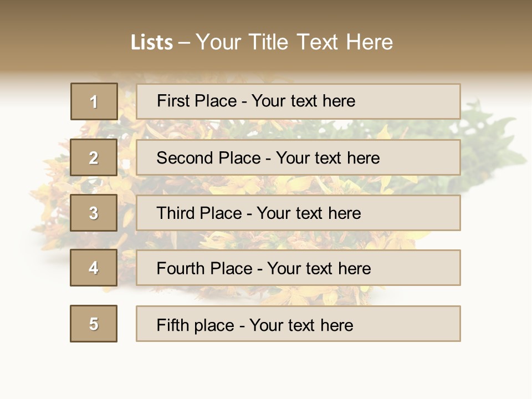Select the 'Your Title Text Here' heading text
Screen dimensions: 532x399
[294, 42]
